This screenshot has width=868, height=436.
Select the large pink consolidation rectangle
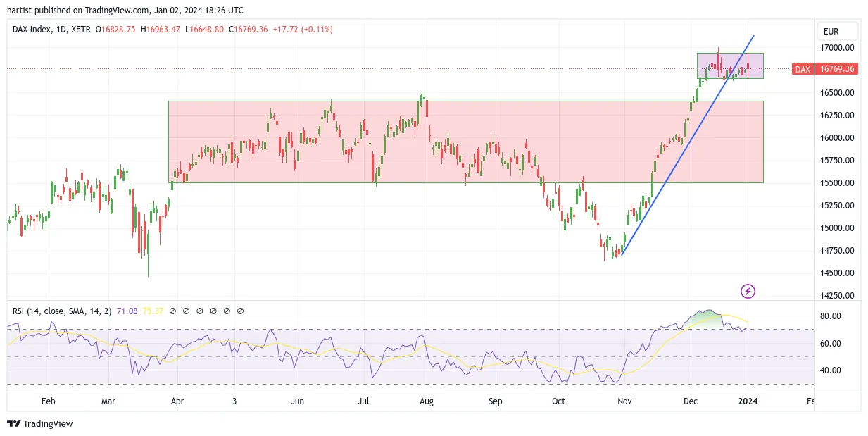click(x=466, y=142)
